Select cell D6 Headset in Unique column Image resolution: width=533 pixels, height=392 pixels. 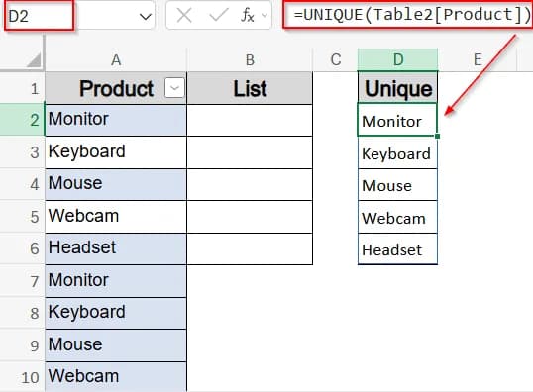click(397, 248)
